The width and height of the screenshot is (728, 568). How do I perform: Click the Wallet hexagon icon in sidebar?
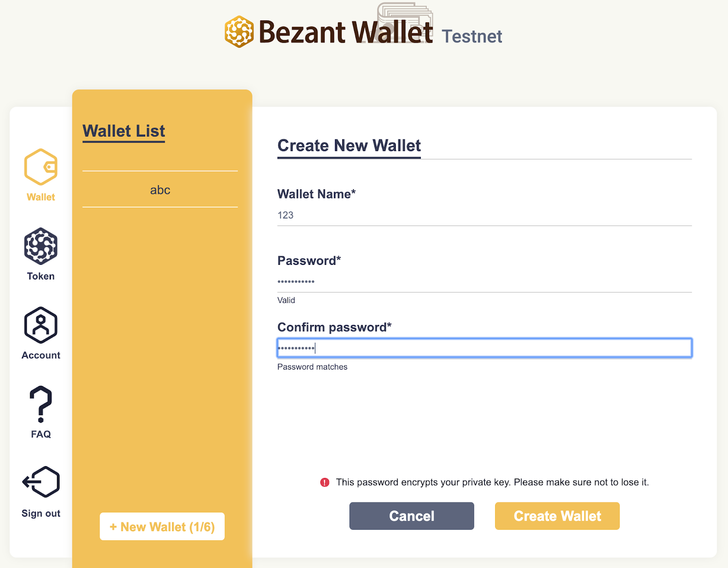pyautogui.click(x=40, y=167)
